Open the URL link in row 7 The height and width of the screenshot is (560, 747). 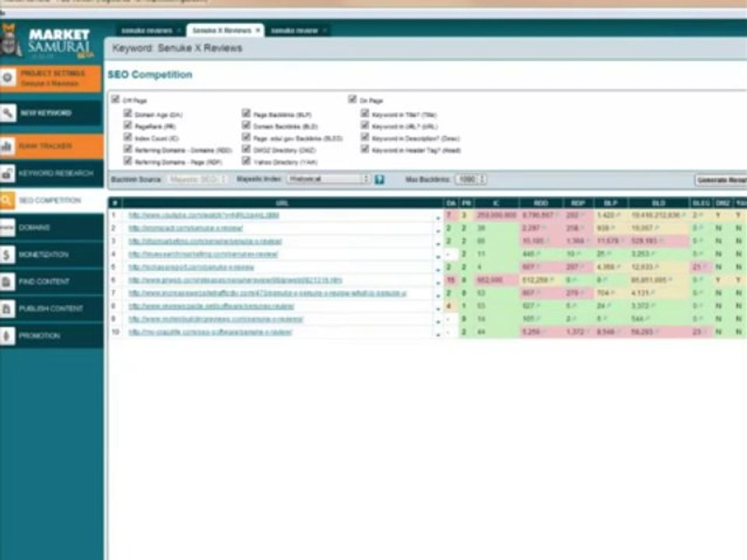click(x=267, y=293)
